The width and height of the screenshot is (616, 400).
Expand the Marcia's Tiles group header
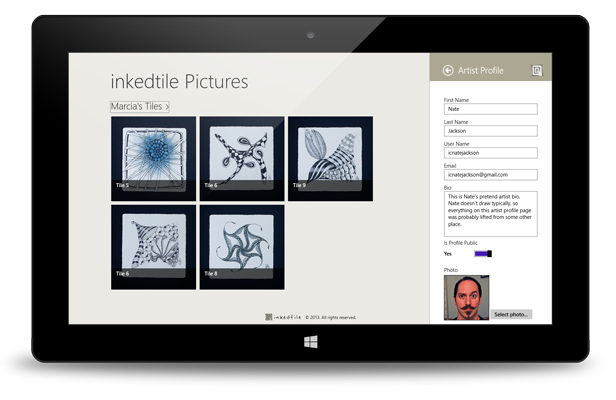click(140, 106)
